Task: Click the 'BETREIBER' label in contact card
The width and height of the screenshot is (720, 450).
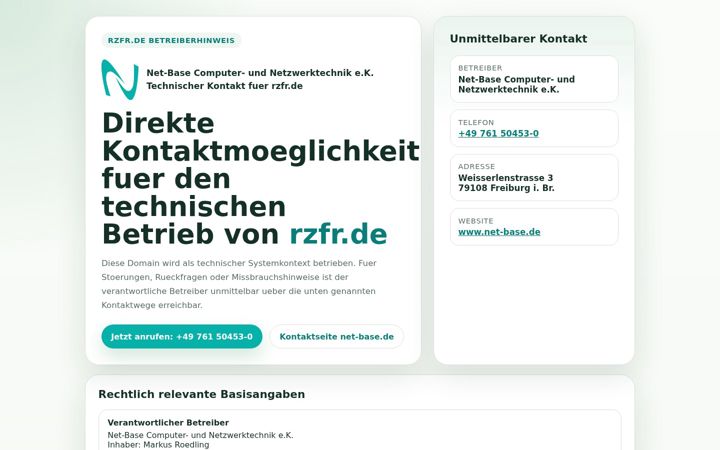Action: click(x=480, y=68)
